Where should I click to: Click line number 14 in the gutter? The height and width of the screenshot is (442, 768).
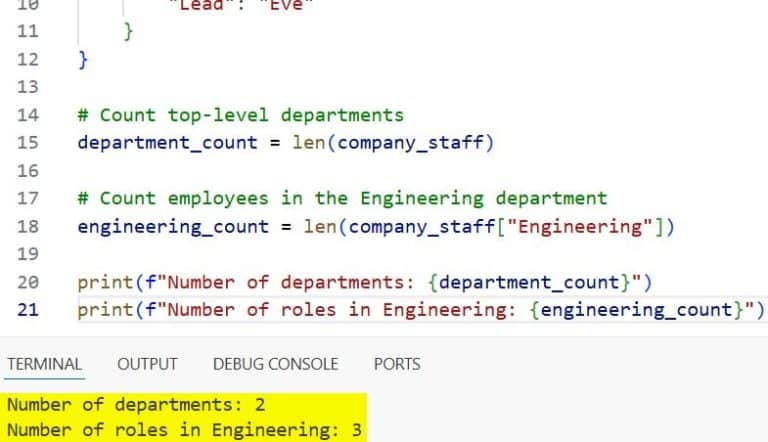28,114
